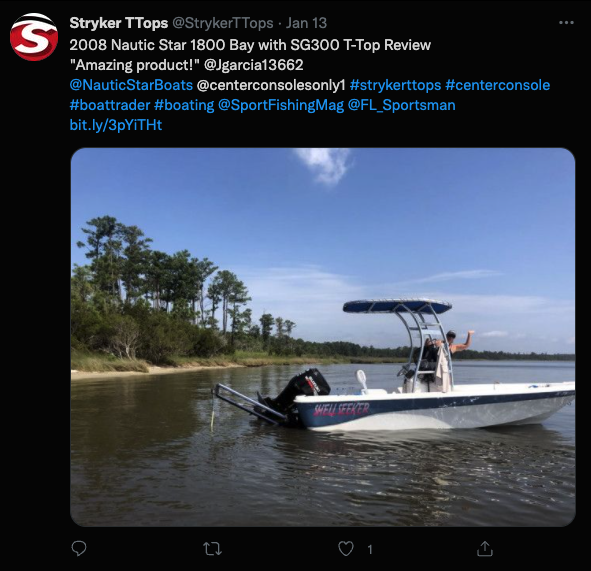
Task: Open the #boattrader hashtag
Action: point(110,105)
